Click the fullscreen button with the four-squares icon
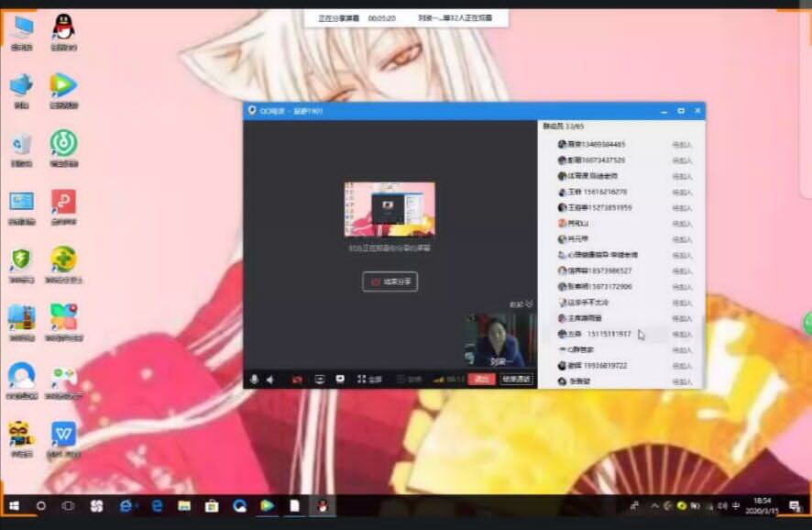The image size is (812, 530). click(369, 380)
